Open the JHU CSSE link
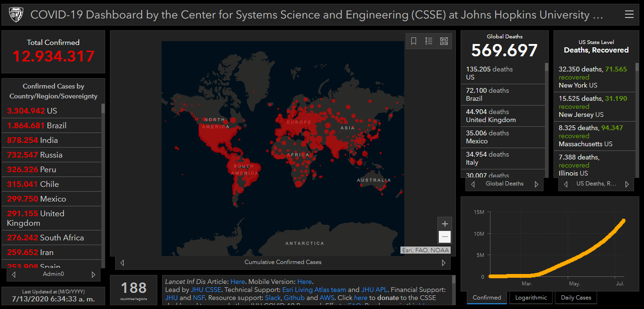The image size is (644, 309). tap(206, 290)
